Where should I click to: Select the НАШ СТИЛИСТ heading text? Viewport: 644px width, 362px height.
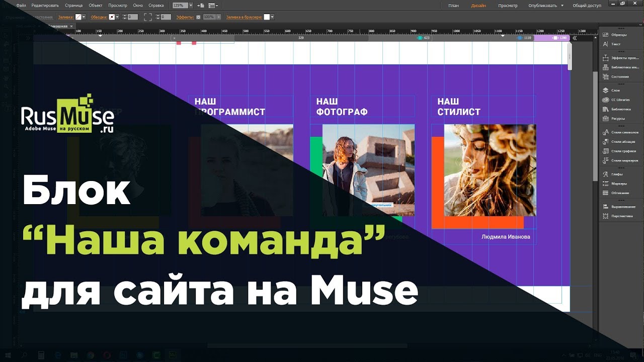459,107
